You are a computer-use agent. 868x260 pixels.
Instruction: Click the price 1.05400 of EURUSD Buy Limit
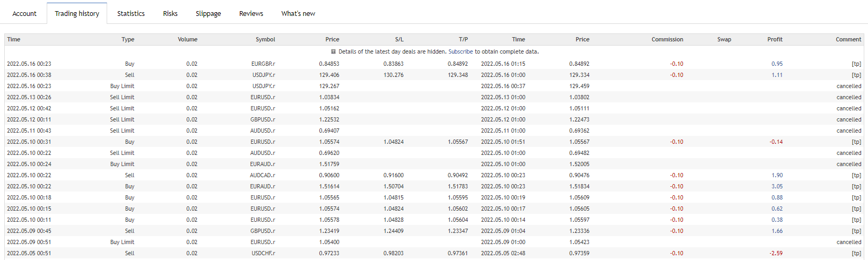[x=329, y=242]
